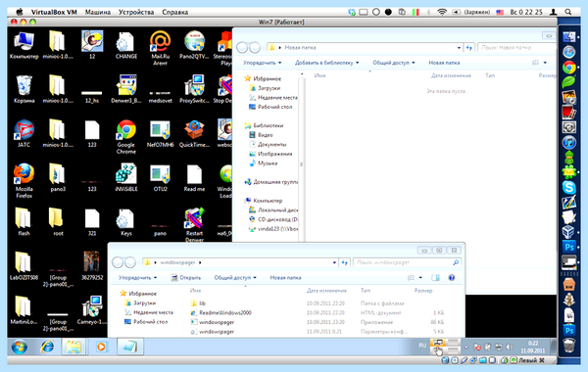Select Загрузки in Новая папка sidebar

tap(265, 88)
